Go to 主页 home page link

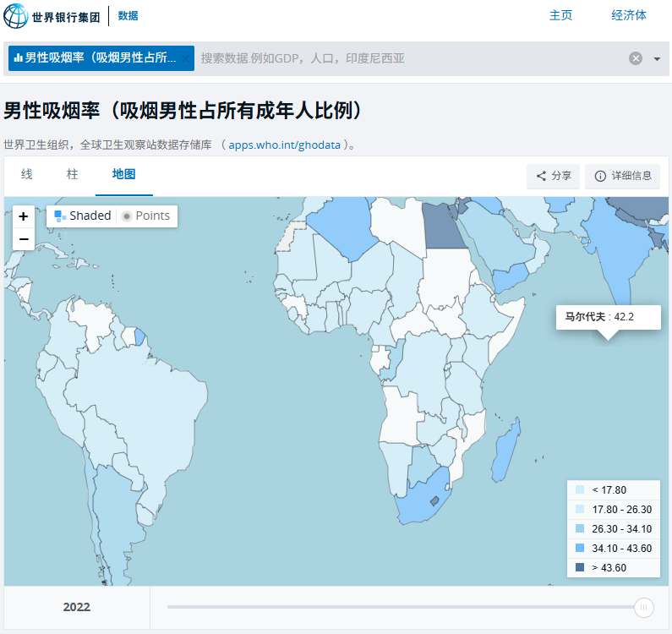tap(560, 15)
